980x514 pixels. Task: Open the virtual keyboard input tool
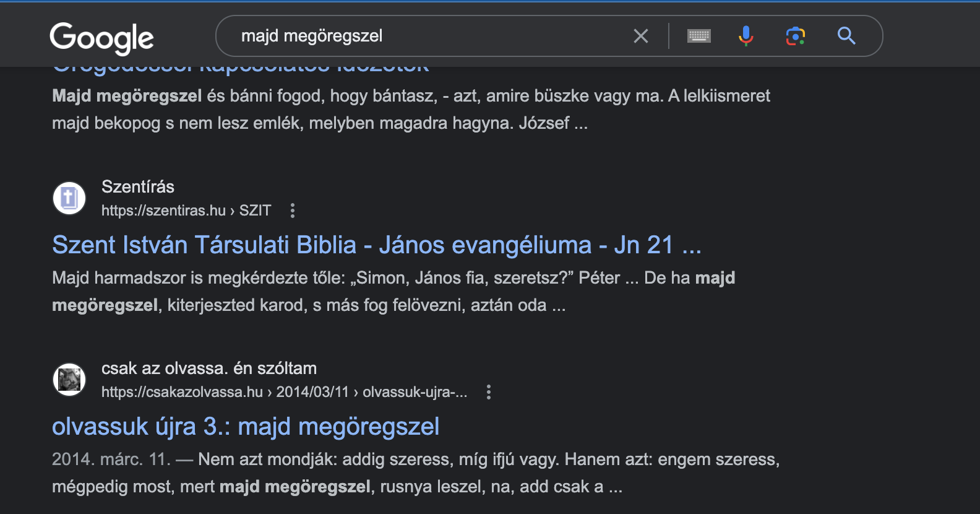(699, 36)
